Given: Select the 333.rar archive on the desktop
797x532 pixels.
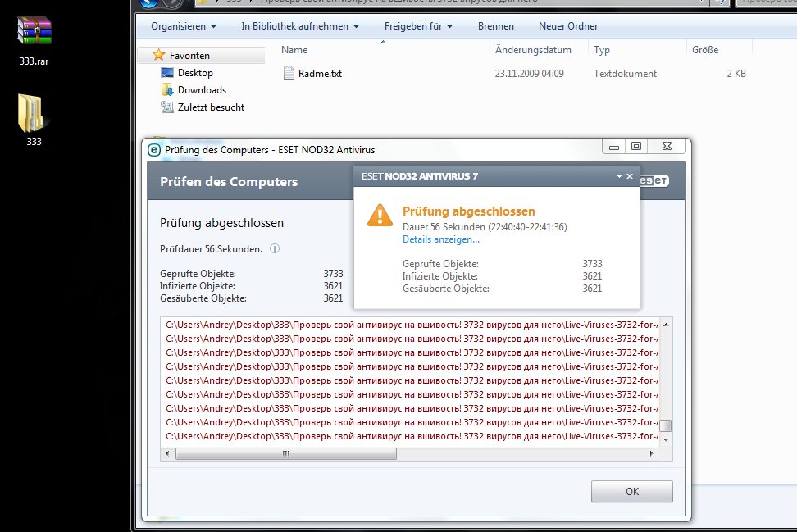Looking at the screenshot, I should click(34, 41).
